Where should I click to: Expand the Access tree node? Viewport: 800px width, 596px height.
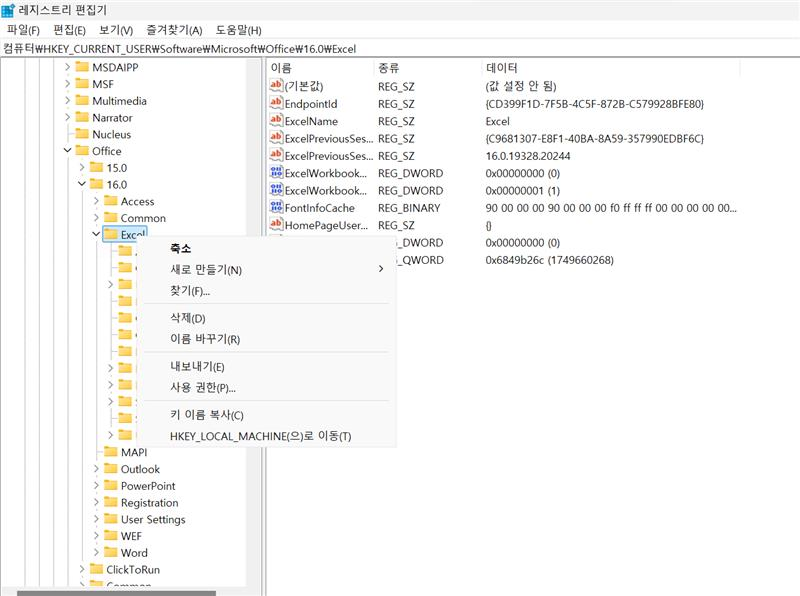(96, 201)
